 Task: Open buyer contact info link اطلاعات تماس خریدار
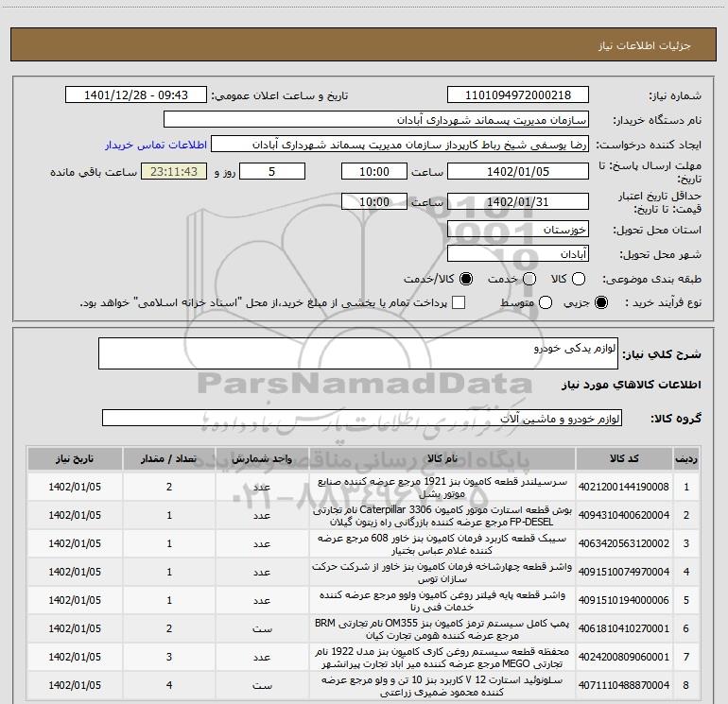tap(156, 145)
